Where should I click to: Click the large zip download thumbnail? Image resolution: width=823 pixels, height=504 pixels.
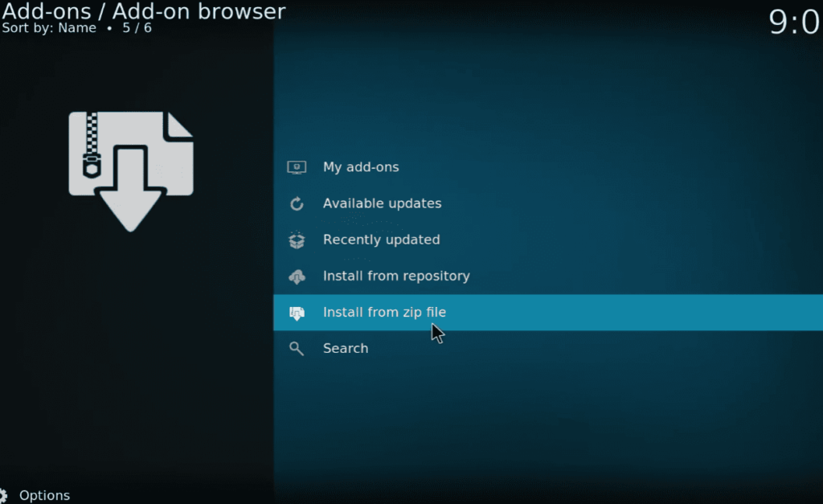pyautogui.click(x=131, y=171)
